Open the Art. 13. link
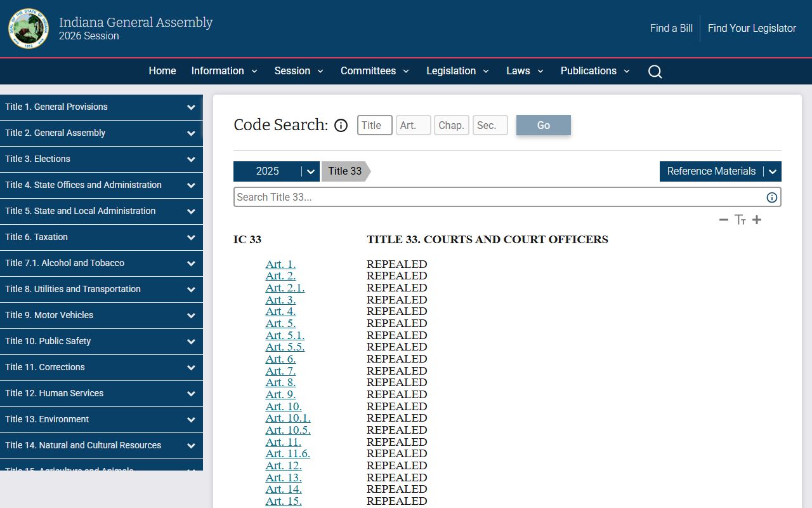Image resolution: width=812 pixels, height=508 pixels. [x=284, y=478]
